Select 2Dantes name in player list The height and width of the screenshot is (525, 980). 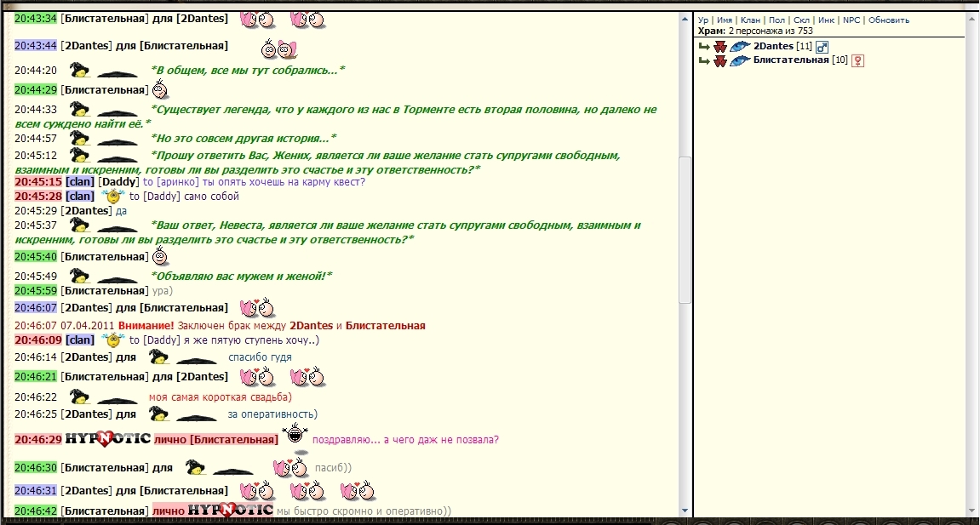tap(773, 46)
